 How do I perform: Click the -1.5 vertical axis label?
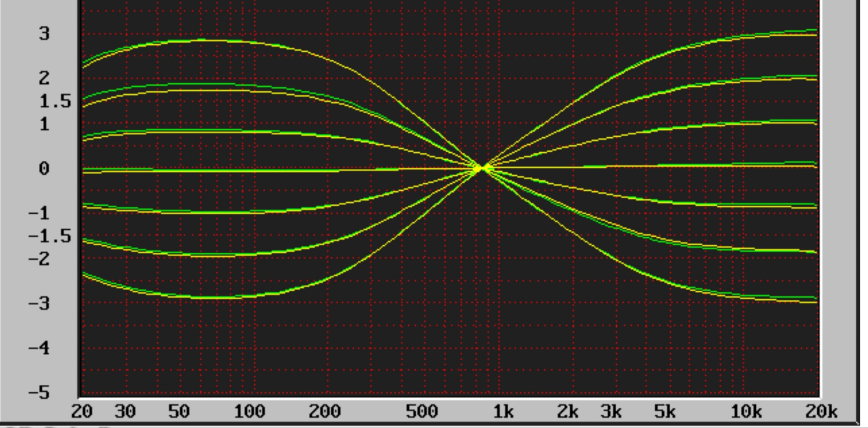(x=50, y=236)
